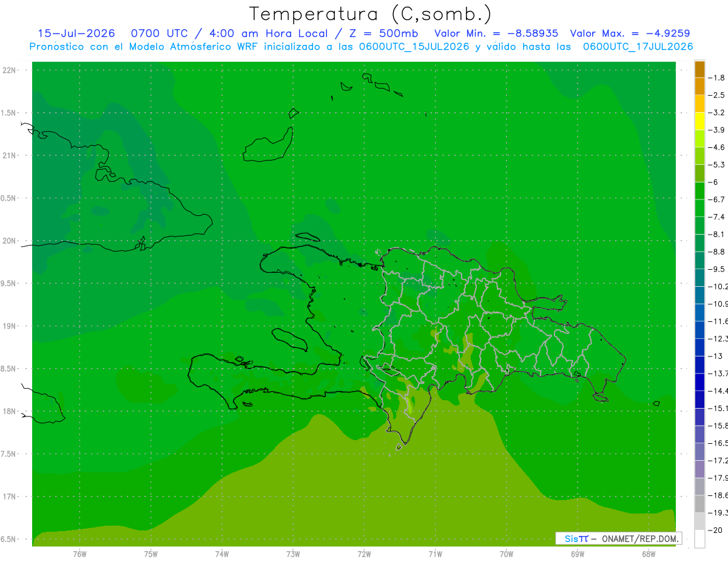
Task: Click the '-18.6' legend value
Action: pyautogui.click(x=718, y=495)
